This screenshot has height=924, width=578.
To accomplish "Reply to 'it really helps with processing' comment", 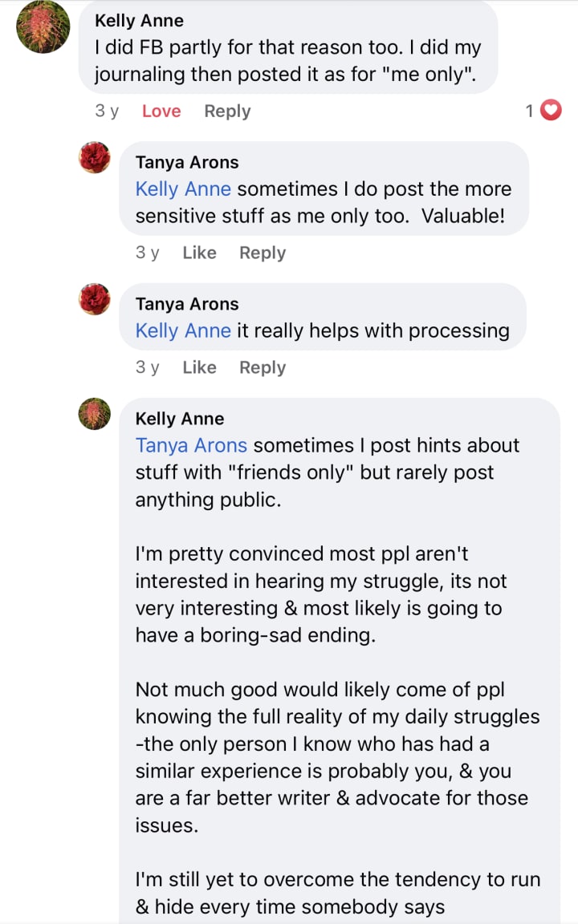I will point(262,367).
